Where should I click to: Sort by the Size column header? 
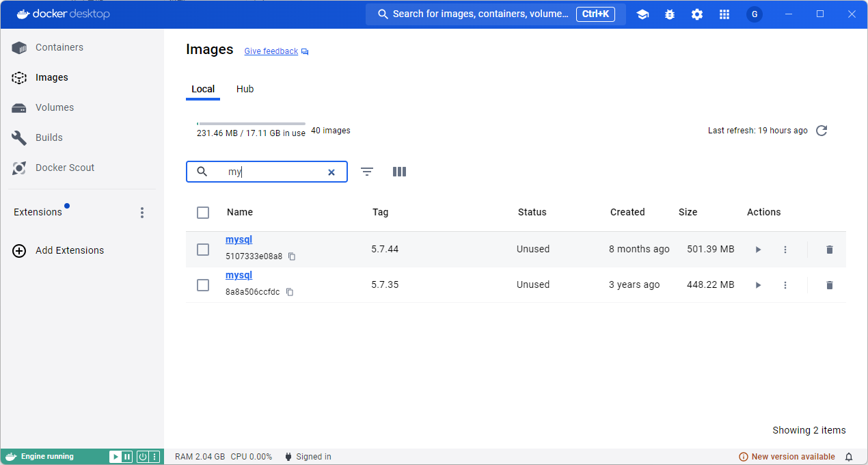point(688,212)
